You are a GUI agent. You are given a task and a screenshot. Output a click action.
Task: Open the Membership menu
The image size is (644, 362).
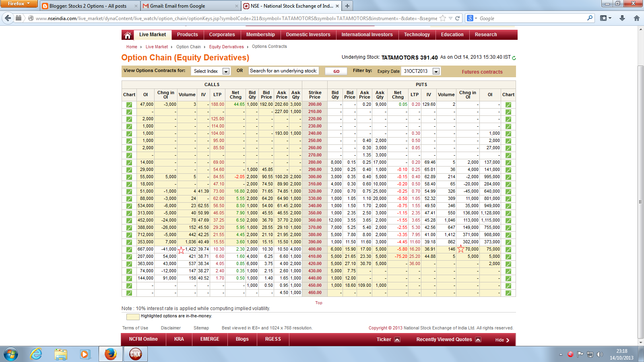(x=260, y=35)
